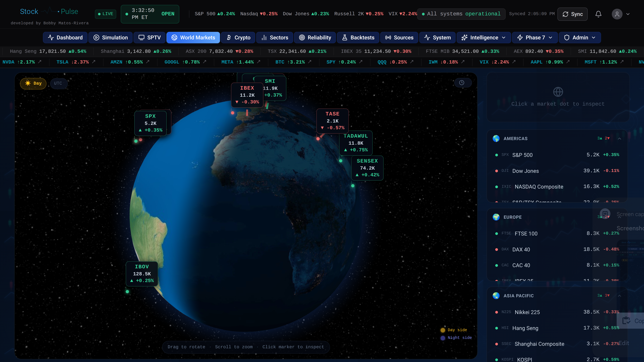Image resolution: width=644 pixels, height=362 pixels.
Task: Select the Shanghai Composite row
Action: point(557,344)
